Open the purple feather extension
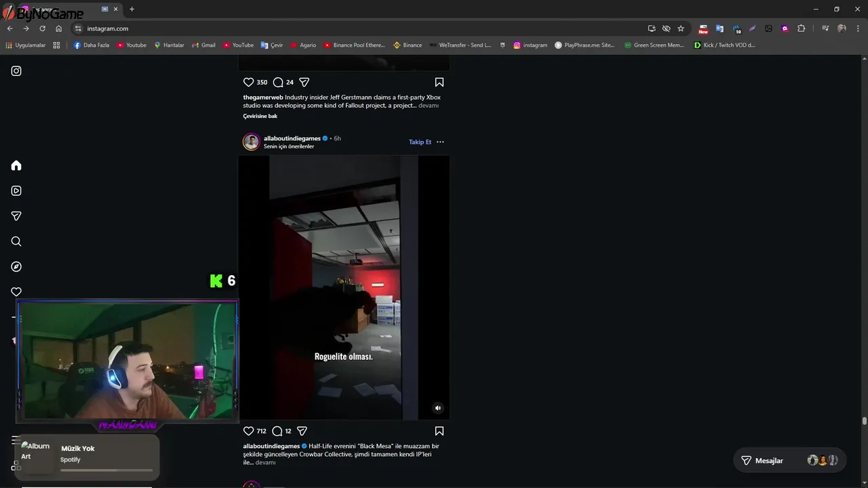868x488 pixels. [x=752, y=28]
